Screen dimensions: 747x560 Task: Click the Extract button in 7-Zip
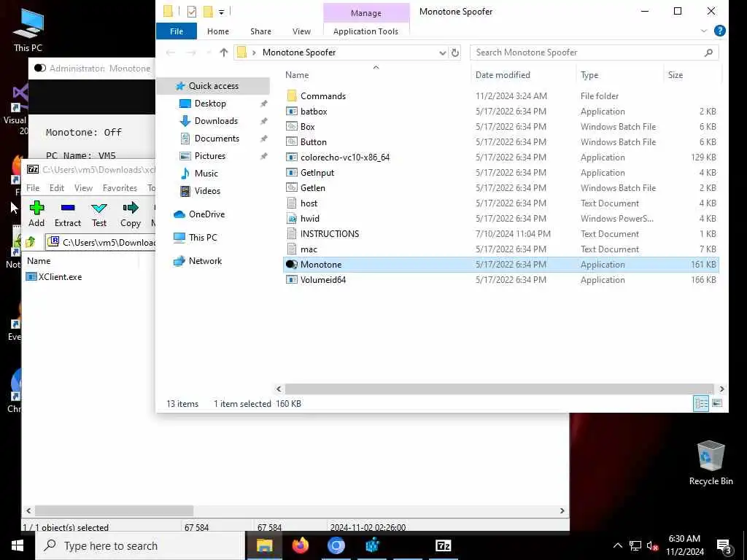[68, 214]
